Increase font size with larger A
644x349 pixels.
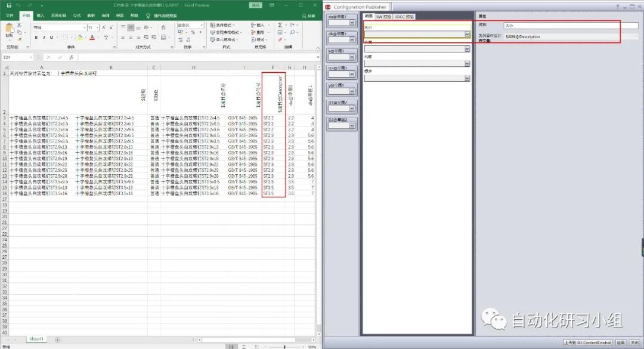(104, 27)
